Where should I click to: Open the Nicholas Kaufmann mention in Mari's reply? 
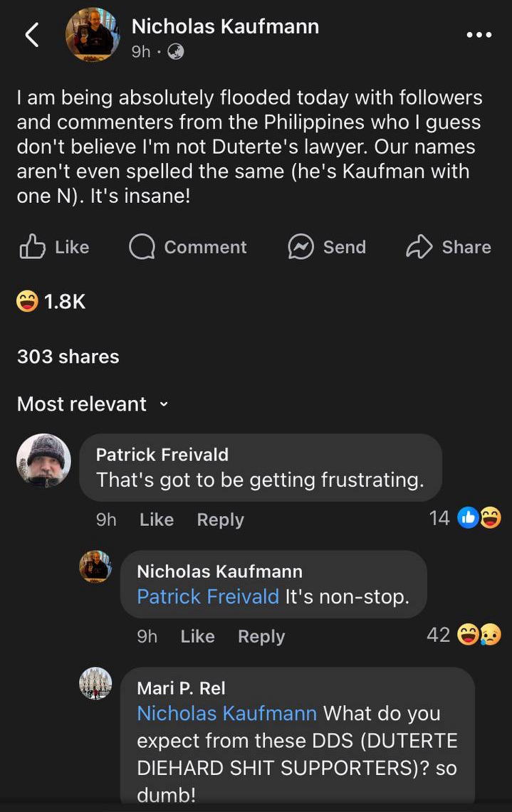(x=227, y=713)
